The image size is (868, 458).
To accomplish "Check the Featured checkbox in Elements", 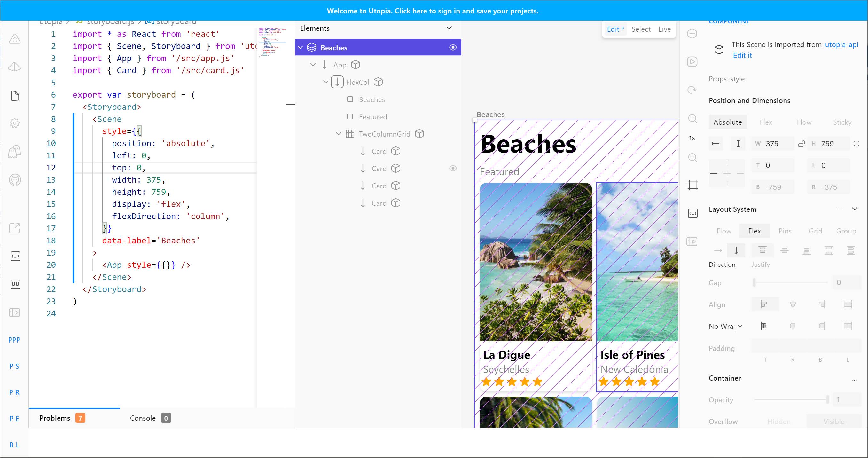I will pyautogui.click(x=350, y=117).
